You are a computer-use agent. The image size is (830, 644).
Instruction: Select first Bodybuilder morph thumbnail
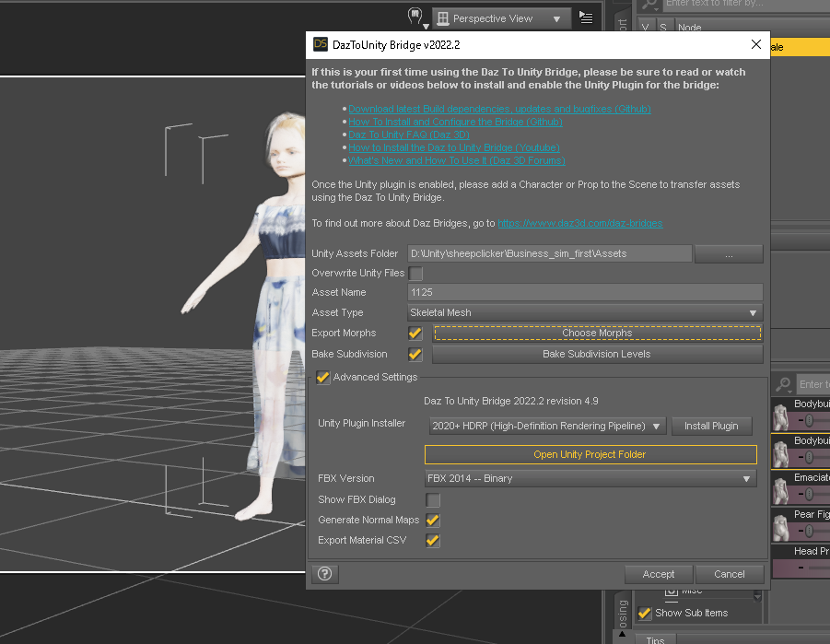tap(781, 416)
